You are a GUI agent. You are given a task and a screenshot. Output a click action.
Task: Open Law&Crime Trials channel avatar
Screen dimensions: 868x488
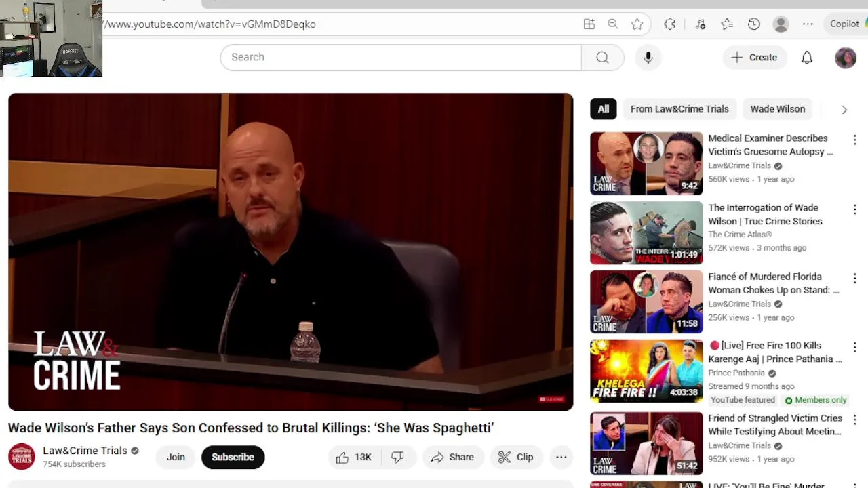pos(22,457)
